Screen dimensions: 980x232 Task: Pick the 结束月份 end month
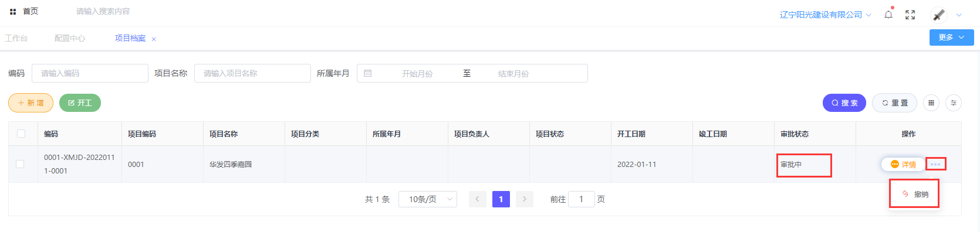(513, 74)
